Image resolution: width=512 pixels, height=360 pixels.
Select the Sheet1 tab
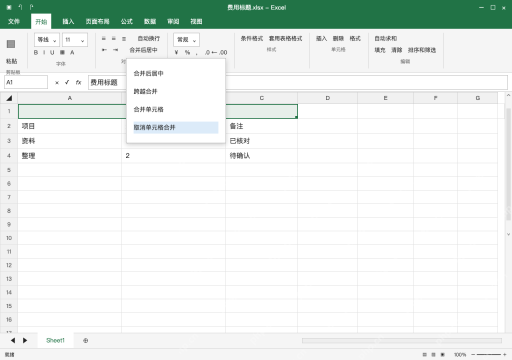coord(55,340)
